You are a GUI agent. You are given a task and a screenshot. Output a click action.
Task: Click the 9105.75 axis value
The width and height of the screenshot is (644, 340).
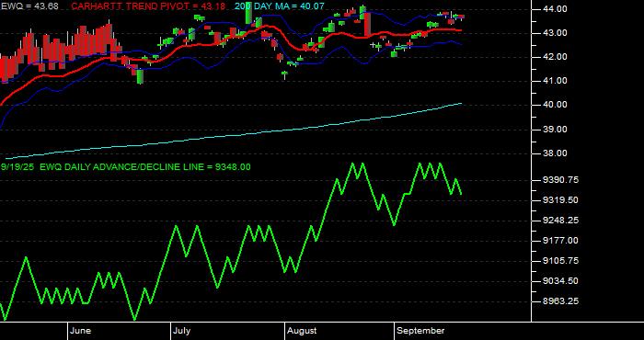pyautogui.click(x=559, y=261)
